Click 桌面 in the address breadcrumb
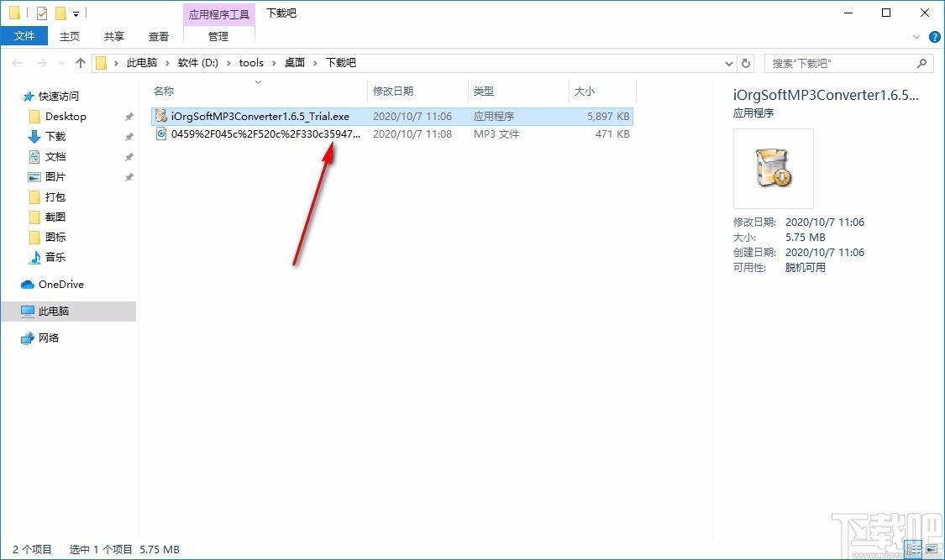 295,63
